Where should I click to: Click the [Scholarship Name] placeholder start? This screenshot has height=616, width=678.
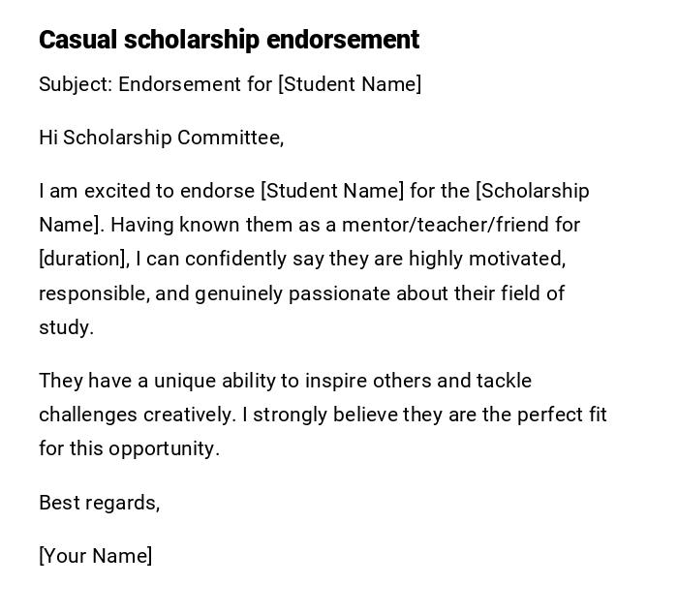(x=532, y=191)
